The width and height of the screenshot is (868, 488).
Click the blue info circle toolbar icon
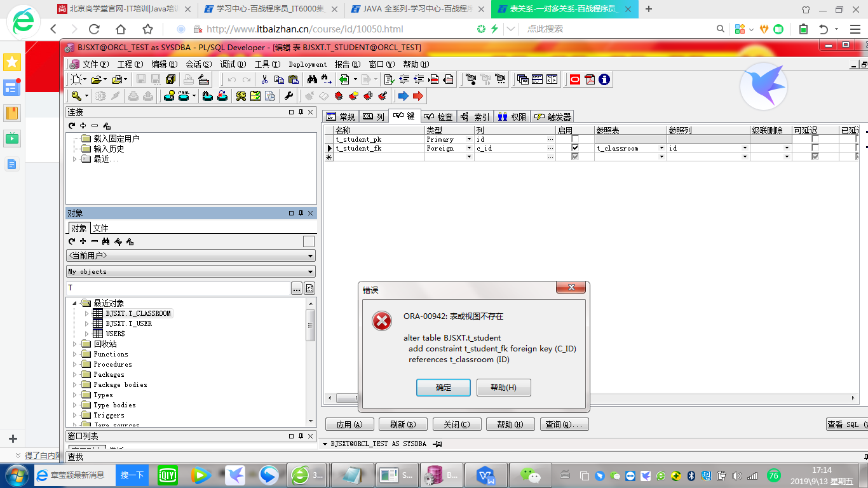point(604,79)
